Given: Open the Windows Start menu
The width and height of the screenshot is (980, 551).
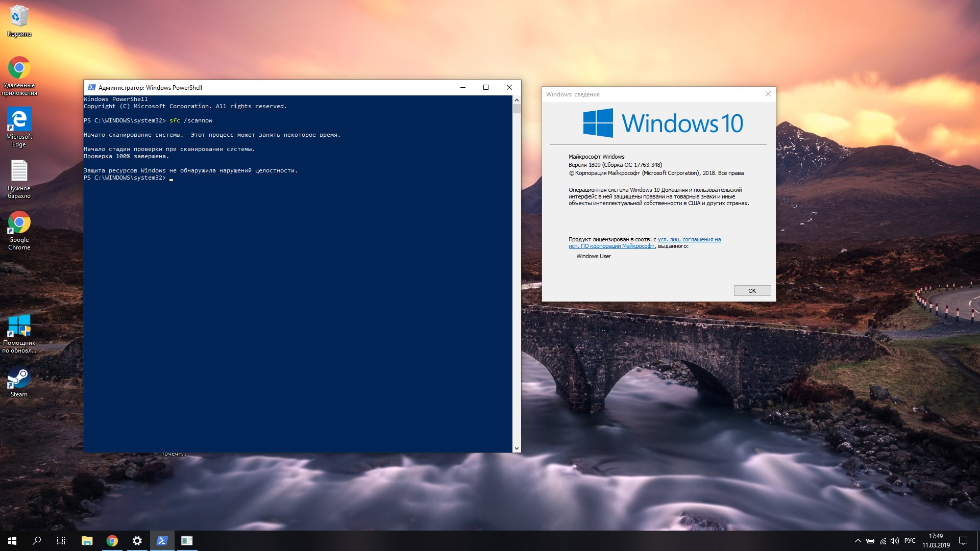Looking at the screenshot, I should tap(12, 540).
